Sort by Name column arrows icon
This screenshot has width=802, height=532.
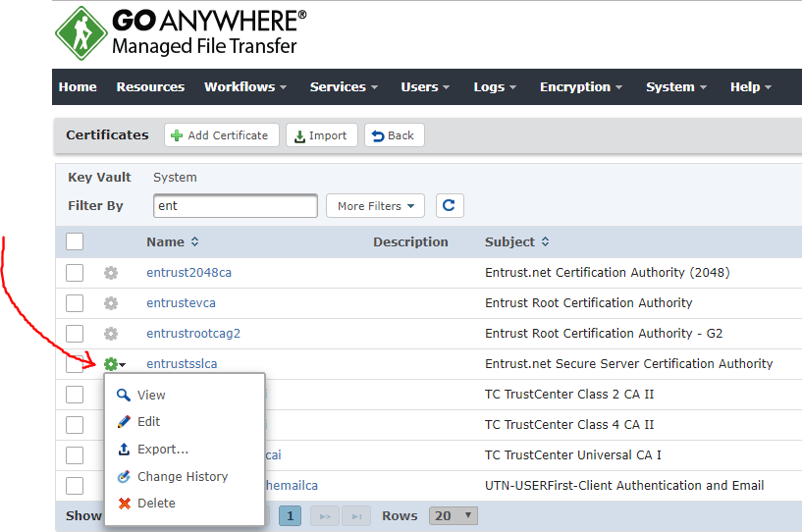tap(194, 242)
